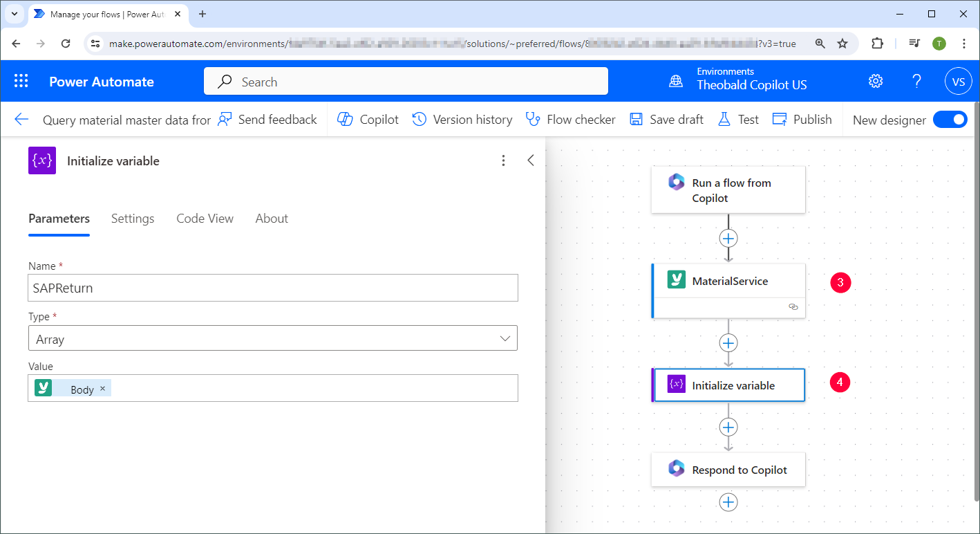Open the browser media control icon
980x534 pixels.
click(x=914, y=44)
